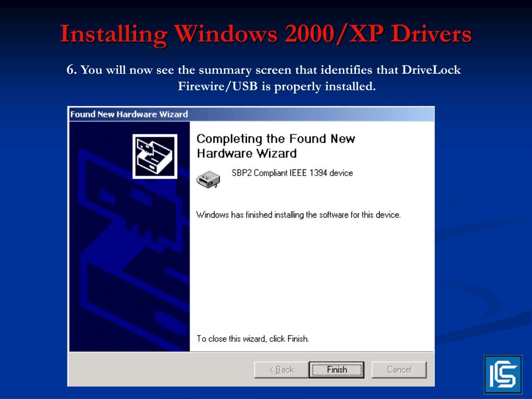532x399 pixels.
Task: Click the 'Windows has finished installing' message
Action: pos(299,215)
